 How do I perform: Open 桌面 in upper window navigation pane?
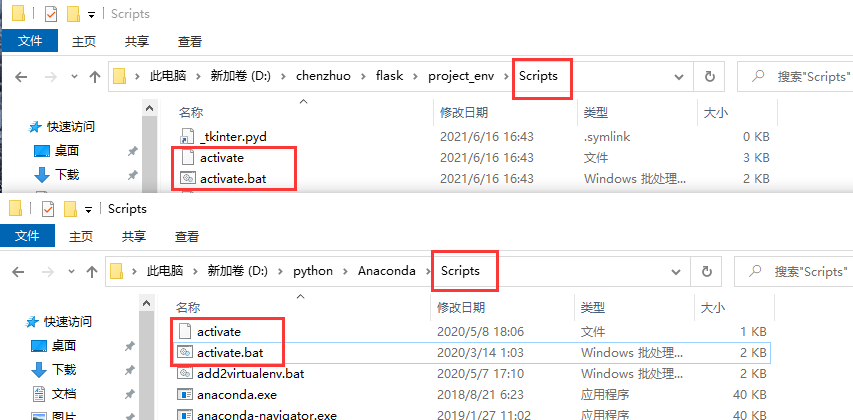coord(66,151)
